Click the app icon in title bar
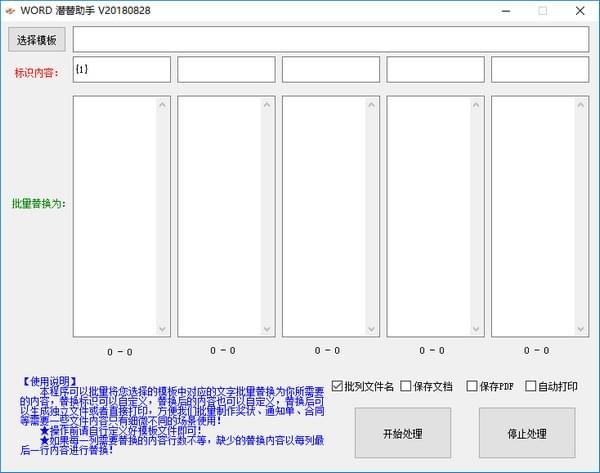Screen dimensions: 600x473 10,11
